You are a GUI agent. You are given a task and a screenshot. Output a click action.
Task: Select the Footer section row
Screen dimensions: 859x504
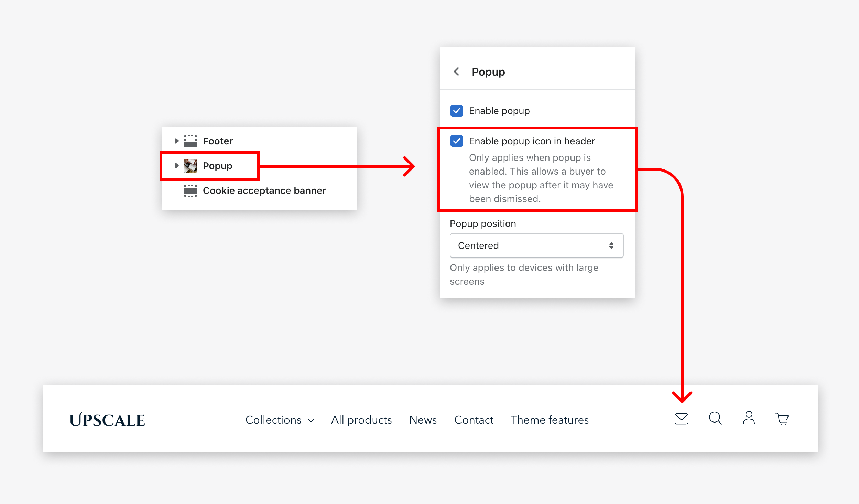260,141
